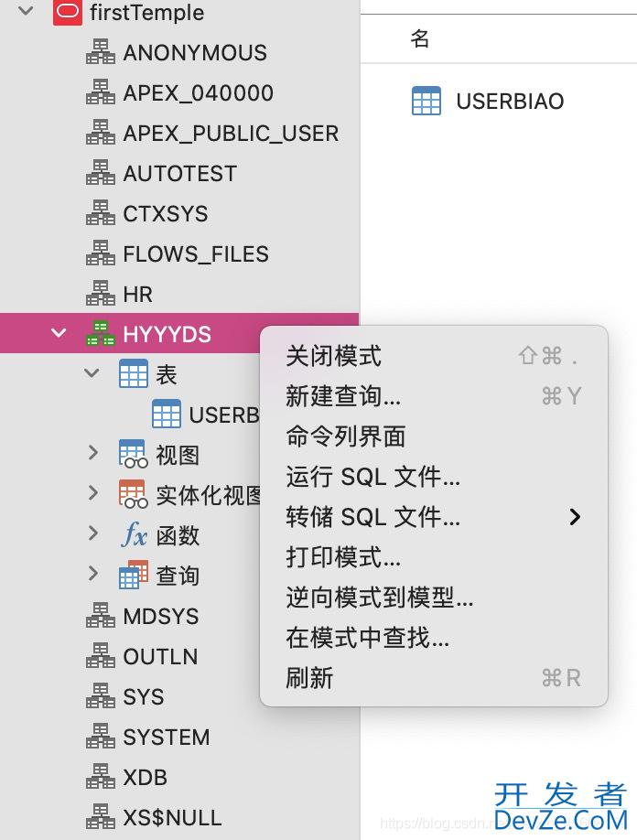Click the XDB schema icon
The image size is (637, 840).
tap(100, 777)
